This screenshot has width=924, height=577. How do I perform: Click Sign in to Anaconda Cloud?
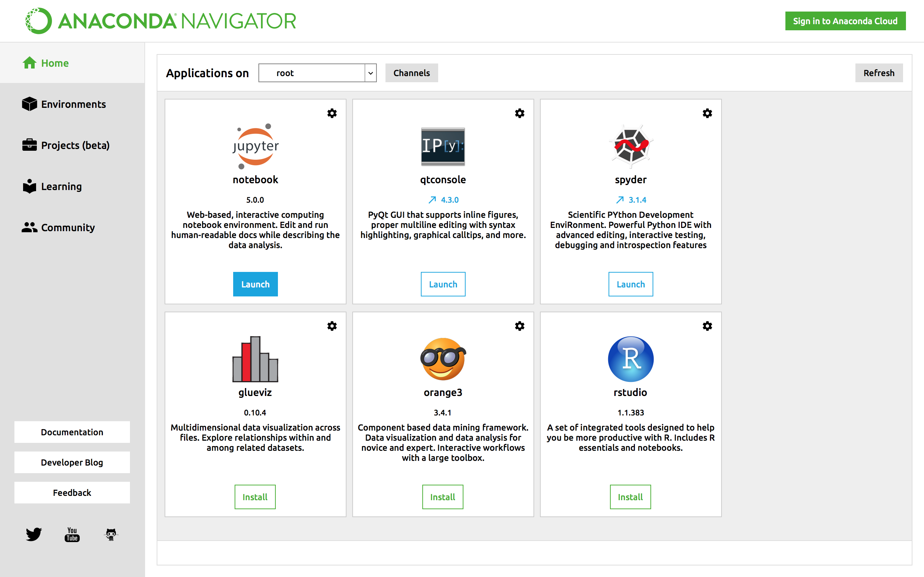[845, 21]
